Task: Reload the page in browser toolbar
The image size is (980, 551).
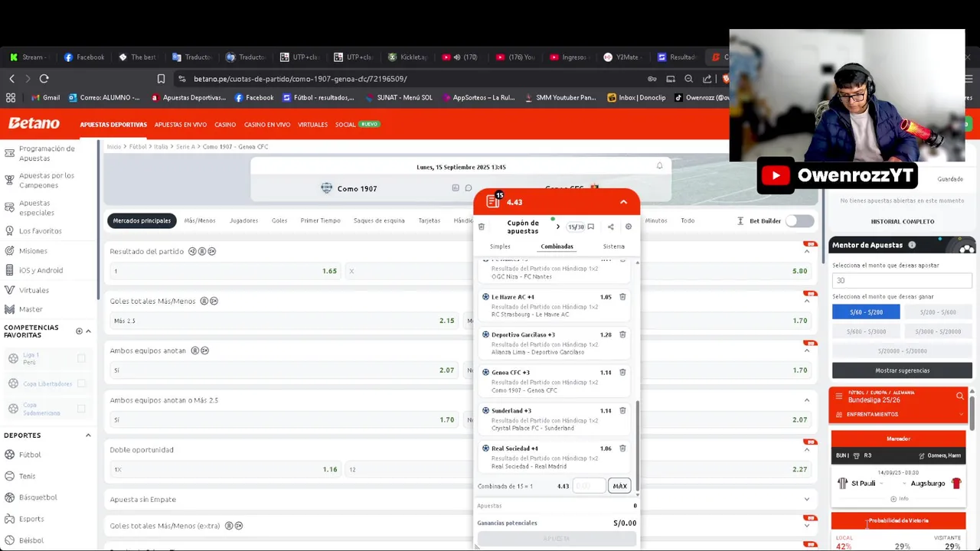Action: pyautogui.click(x=44, y=79)
